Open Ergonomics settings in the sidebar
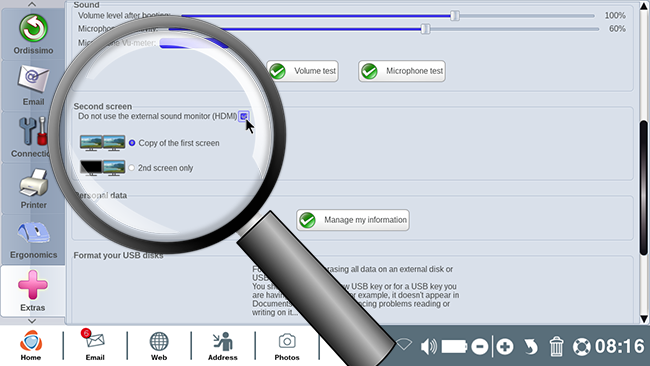 pyautogui.click(x=33, y=240)
